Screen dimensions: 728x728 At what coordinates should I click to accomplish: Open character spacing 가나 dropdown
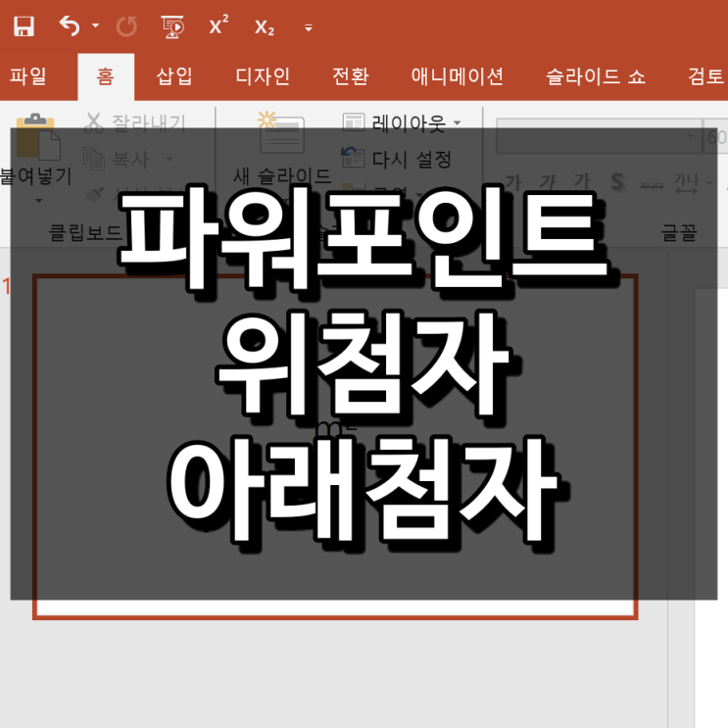point(693,182)
